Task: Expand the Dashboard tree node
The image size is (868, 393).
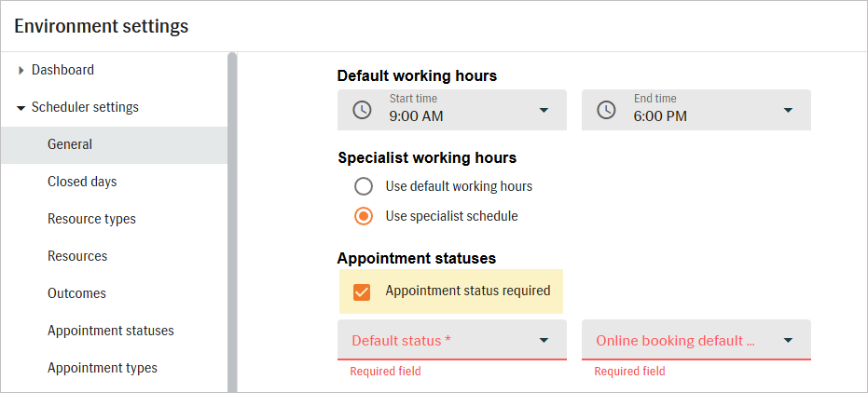Action: coord(21,71)
